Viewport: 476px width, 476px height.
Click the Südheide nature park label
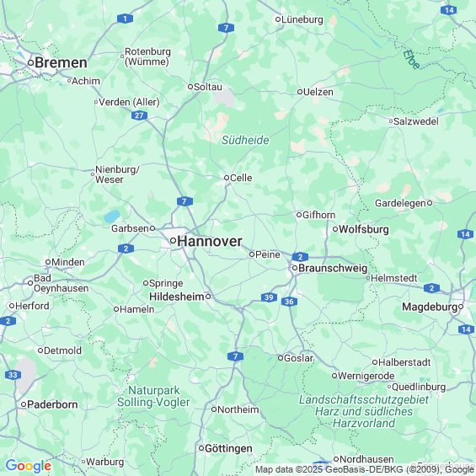click(245, 140)
